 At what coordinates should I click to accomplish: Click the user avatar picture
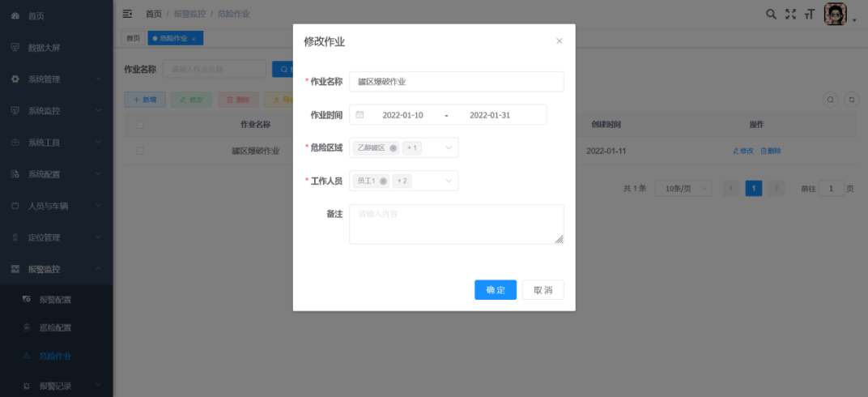tap(836, 14)
